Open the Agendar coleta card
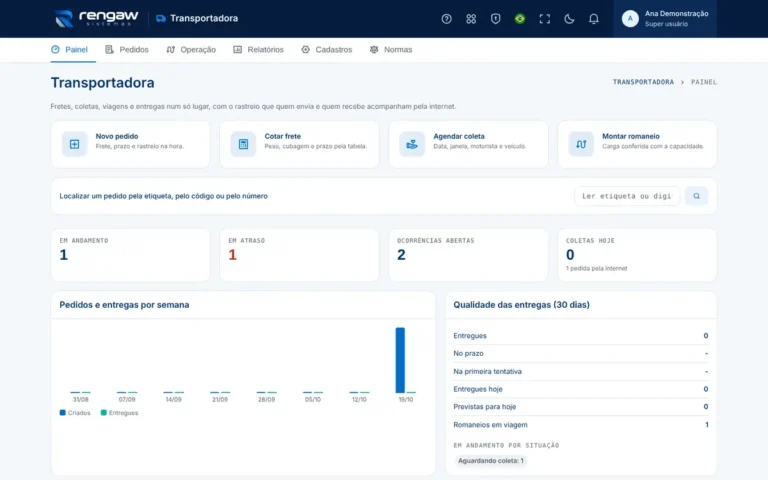Viewport: 768px width, 480px height. [x=468, y=144]
